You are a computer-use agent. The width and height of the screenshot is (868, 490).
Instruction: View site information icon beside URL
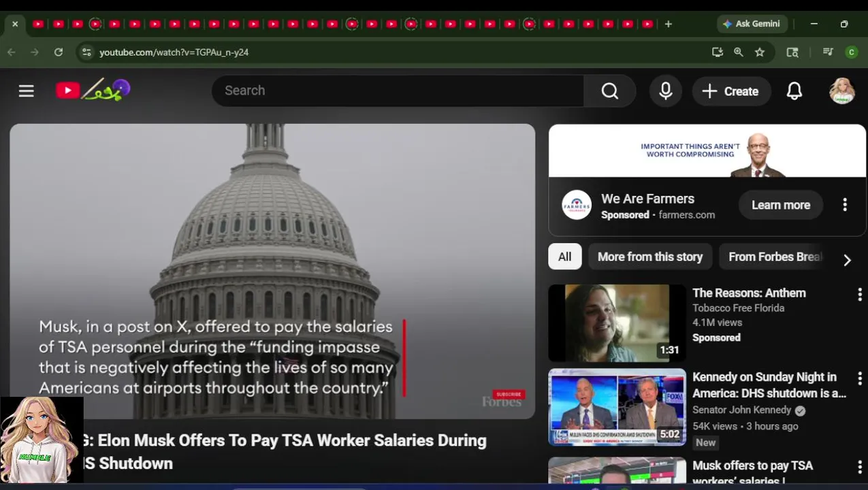coord(85,52)
